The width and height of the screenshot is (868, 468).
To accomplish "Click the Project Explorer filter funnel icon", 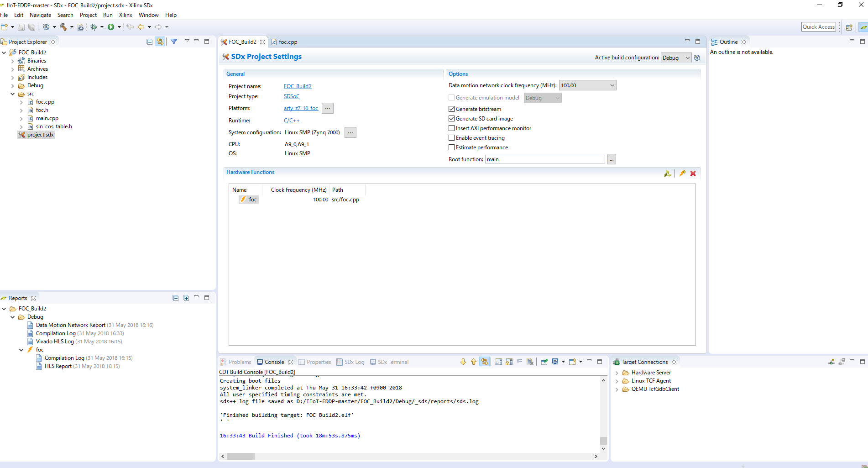I will click(174, 42).
